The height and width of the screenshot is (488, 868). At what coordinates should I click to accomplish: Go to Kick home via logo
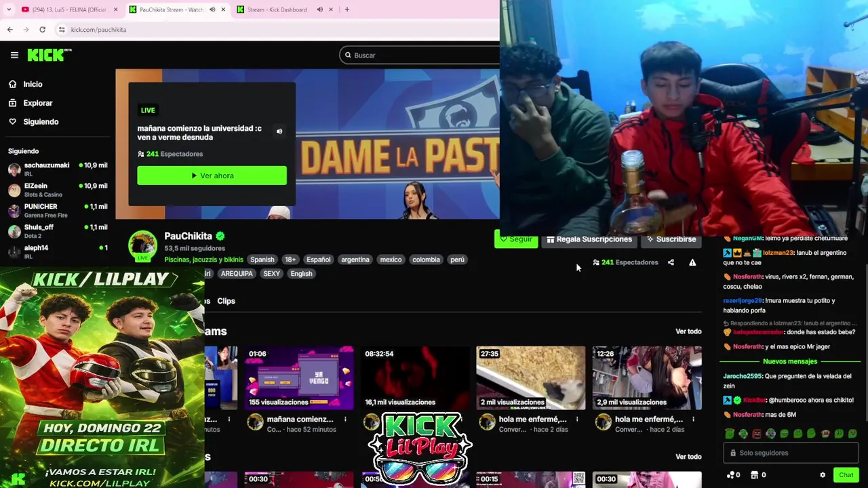click(49, 55)
